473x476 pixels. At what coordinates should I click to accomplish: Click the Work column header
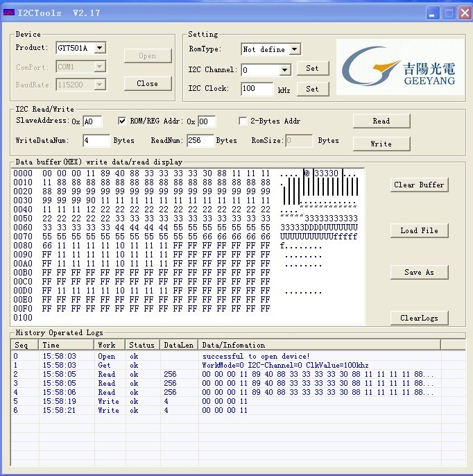click(x=110, y=345)
